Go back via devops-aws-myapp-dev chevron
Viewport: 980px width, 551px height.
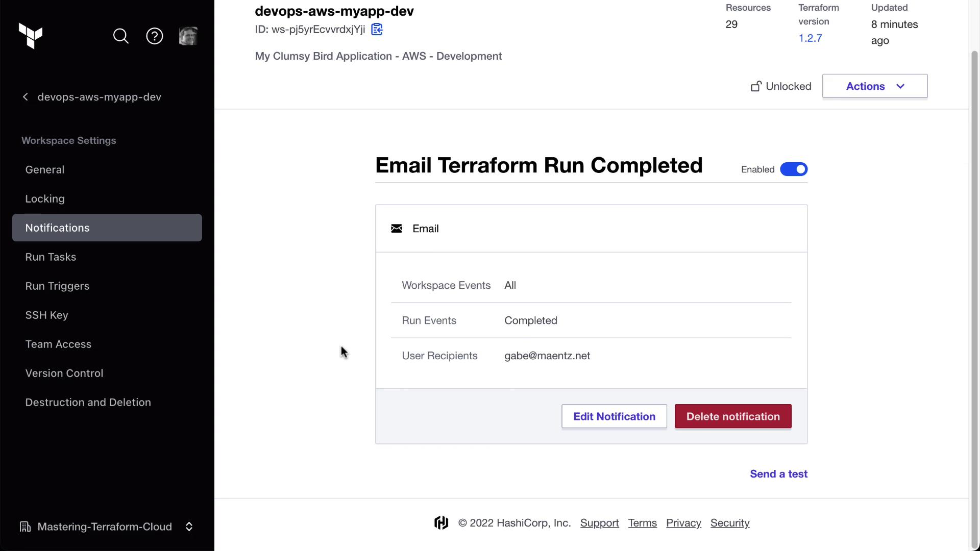[x=26, y=97]
